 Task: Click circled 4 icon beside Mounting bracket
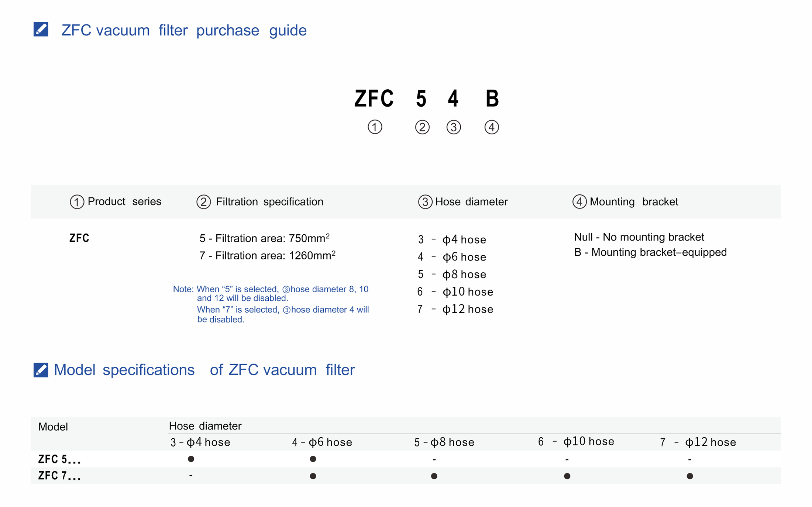tap(579, 202)
